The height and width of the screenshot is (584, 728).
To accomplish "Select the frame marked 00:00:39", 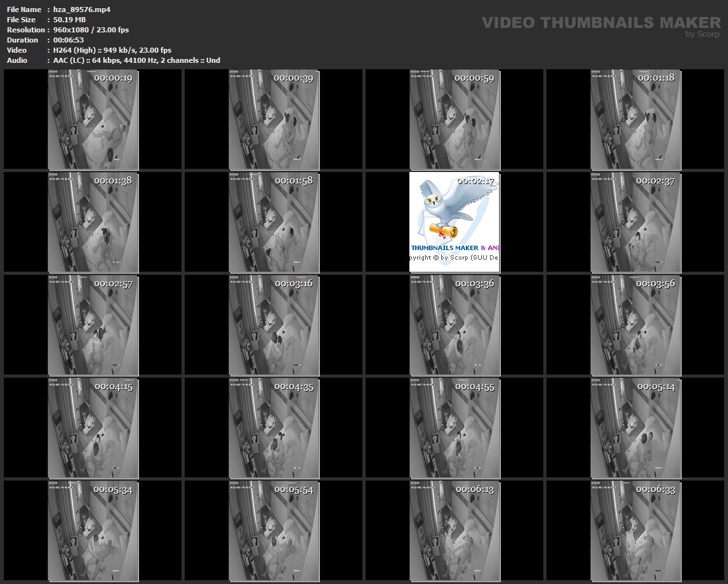I will click(x=274, y=120).
